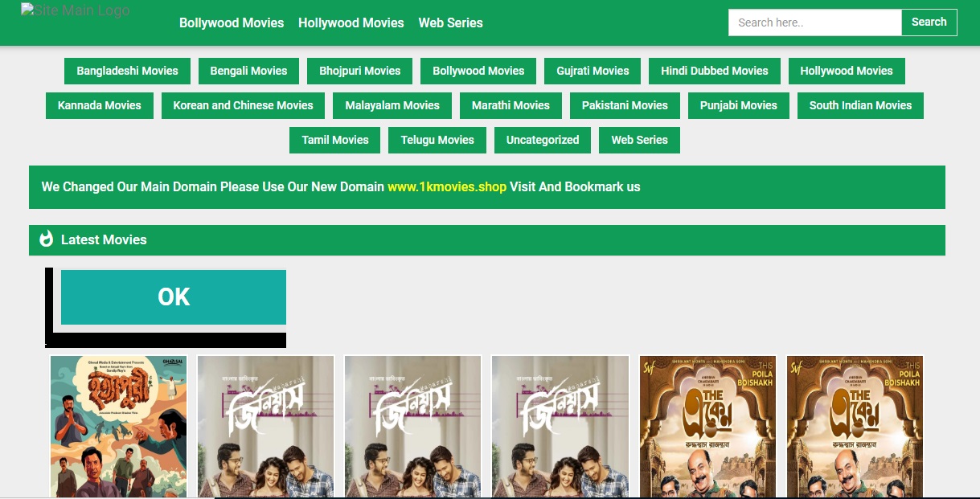Browse the Gujrati Movies category
Screen dimensions: 980x499
pyautogui.click(x=593, y=71)
